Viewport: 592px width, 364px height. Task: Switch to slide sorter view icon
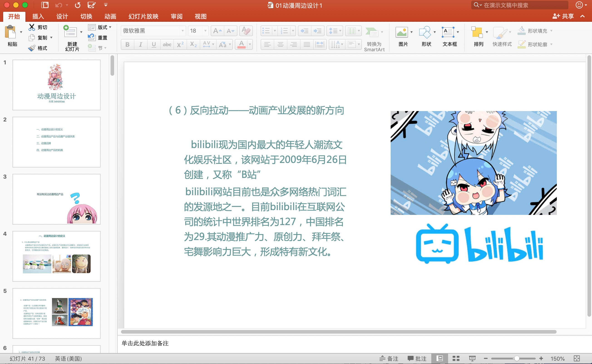pyautogui.click(x=456, y=359)
